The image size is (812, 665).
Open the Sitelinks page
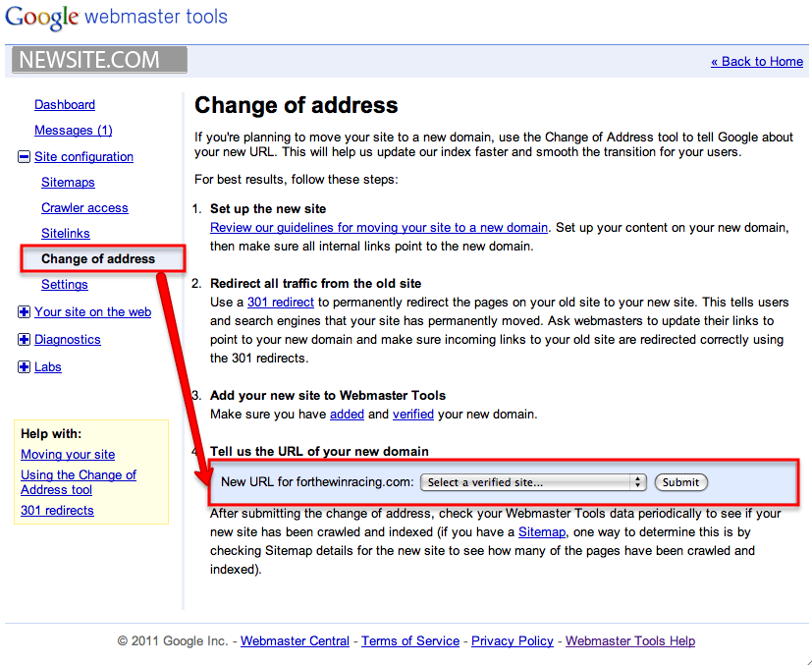pyautogui.click(x=65, y=234)
